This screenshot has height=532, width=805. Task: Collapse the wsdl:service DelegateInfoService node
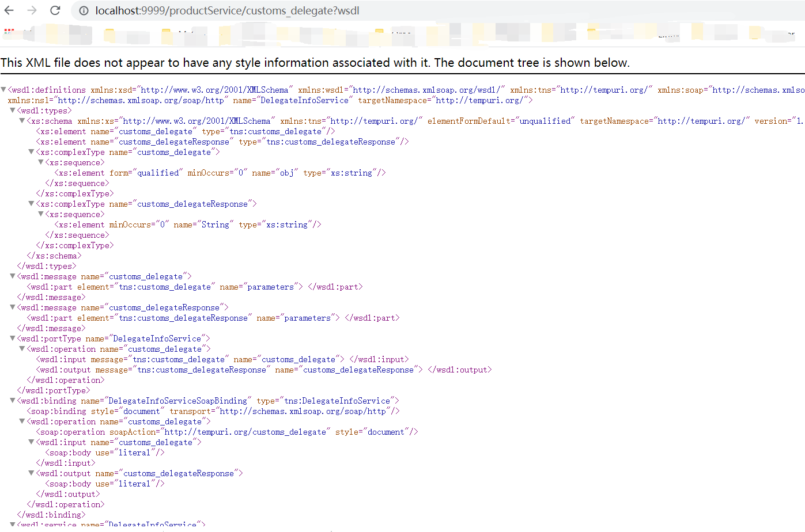(x=12, y=524)
